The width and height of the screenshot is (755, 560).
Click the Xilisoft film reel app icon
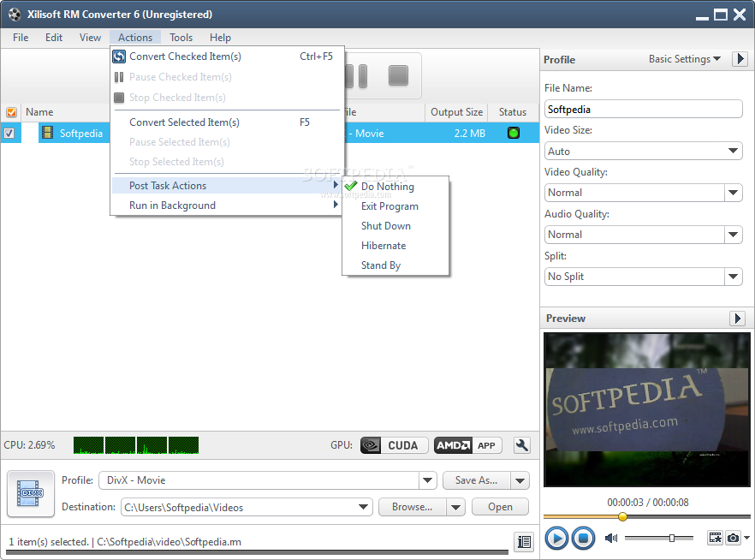pyautogui.click(x=15, y=14)
